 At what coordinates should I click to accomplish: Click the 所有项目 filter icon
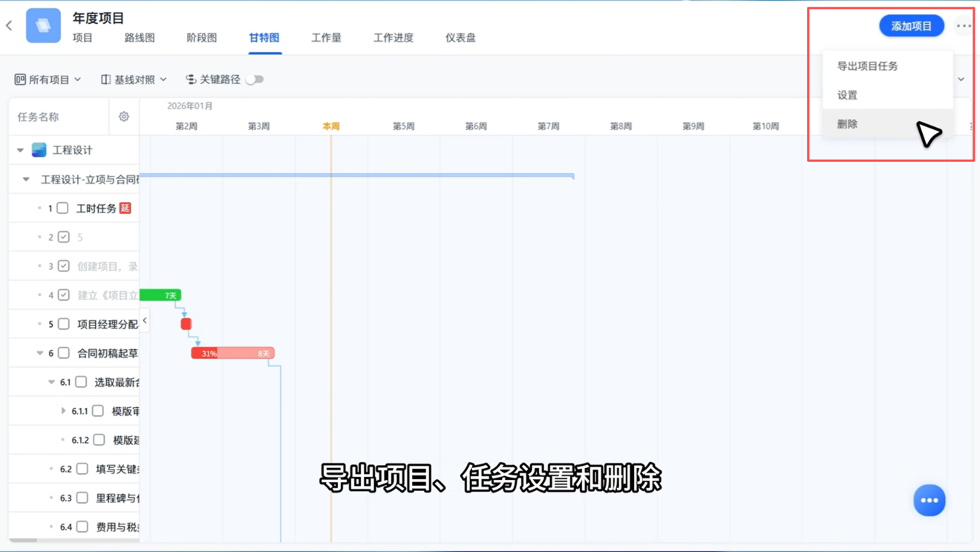pos(20,79)
